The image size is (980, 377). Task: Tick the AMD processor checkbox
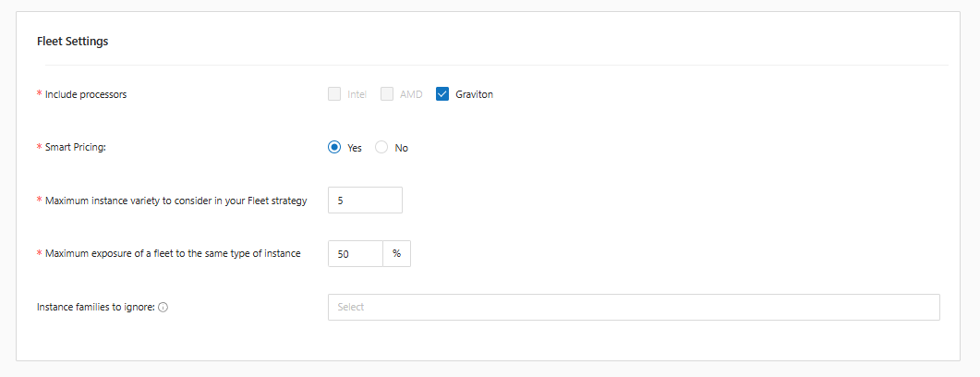[x=387, y=94]
